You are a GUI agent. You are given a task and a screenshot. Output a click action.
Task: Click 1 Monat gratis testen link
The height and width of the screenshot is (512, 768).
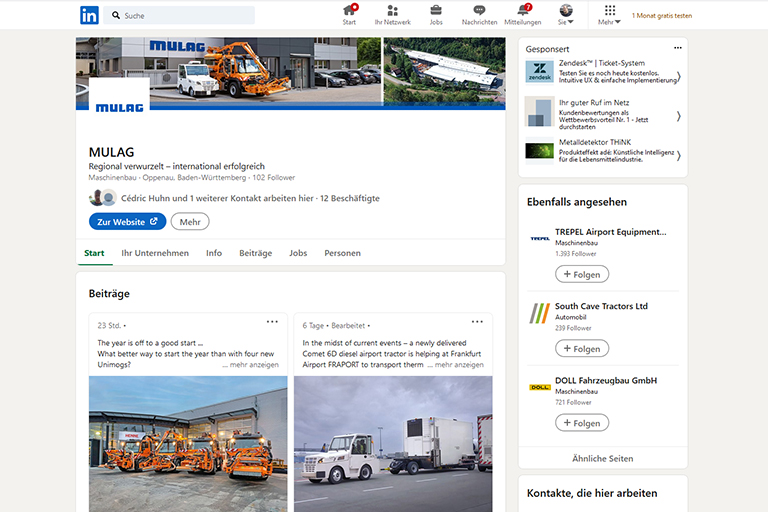(x=662, y=16)
